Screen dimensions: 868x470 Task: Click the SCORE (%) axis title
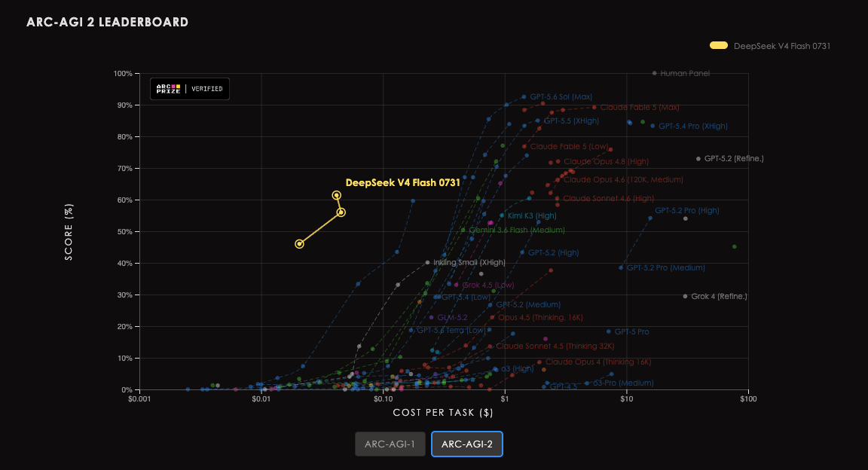69,232
